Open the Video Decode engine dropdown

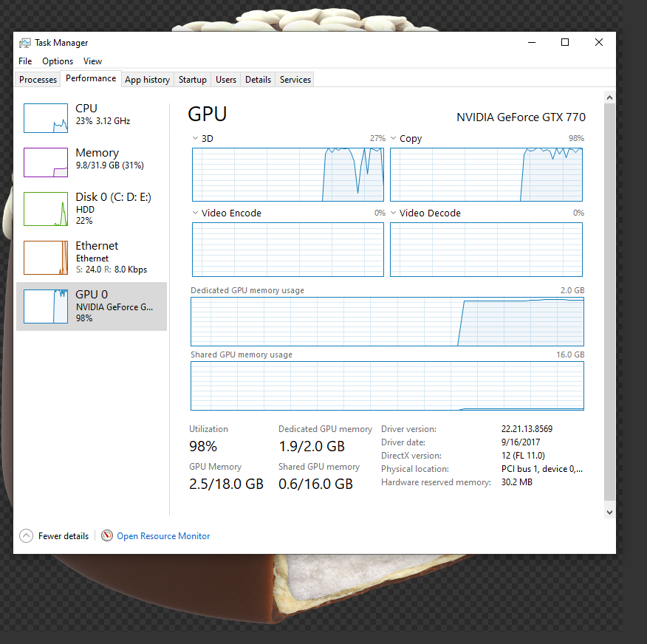[393, 213]
